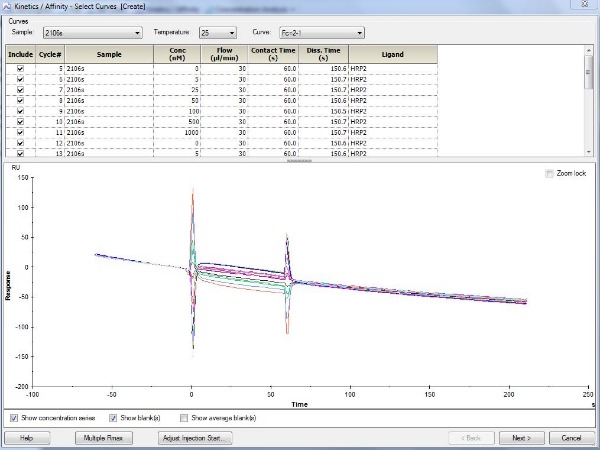Select concentration cell 25 in cycle 7
The width and height of the screenshot is (600, 450).
tap(177, 90)
